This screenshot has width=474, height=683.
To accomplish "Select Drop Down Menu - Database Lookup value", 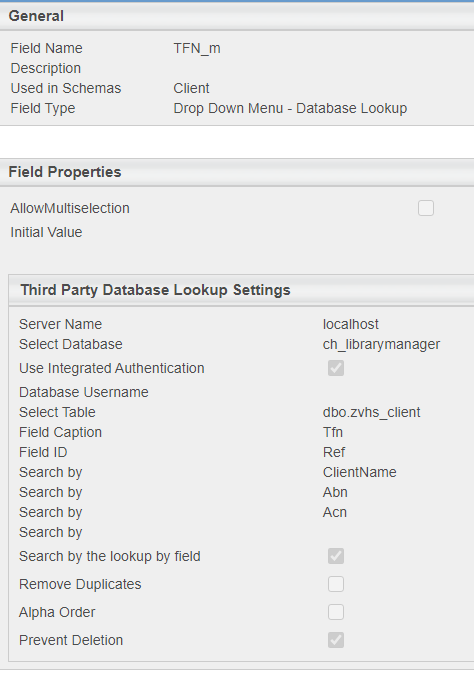I will (x=290, y=108).
